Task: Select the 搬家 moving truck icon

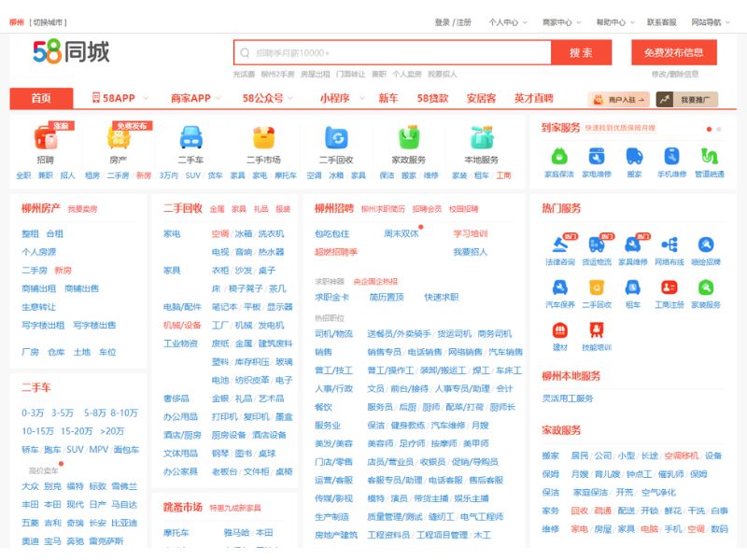Action: point(634,156)
